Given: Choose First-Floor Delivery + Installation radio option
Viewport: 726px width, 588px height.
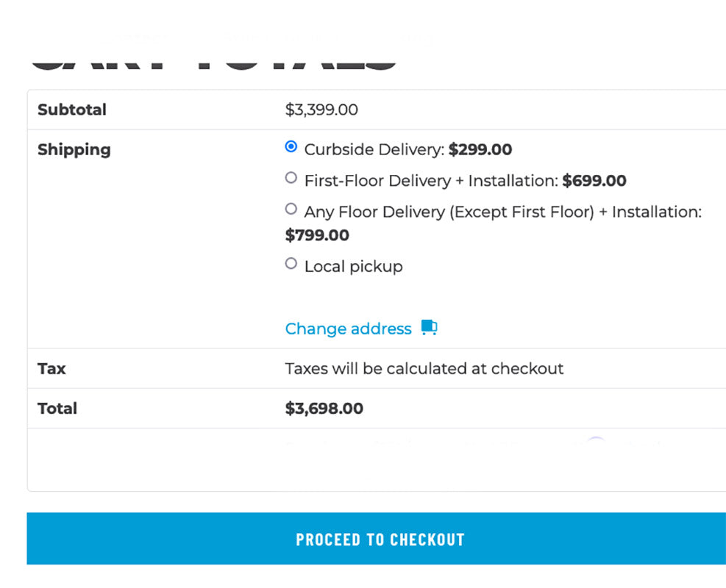Looking at the screenshot, I should point(291,178).
